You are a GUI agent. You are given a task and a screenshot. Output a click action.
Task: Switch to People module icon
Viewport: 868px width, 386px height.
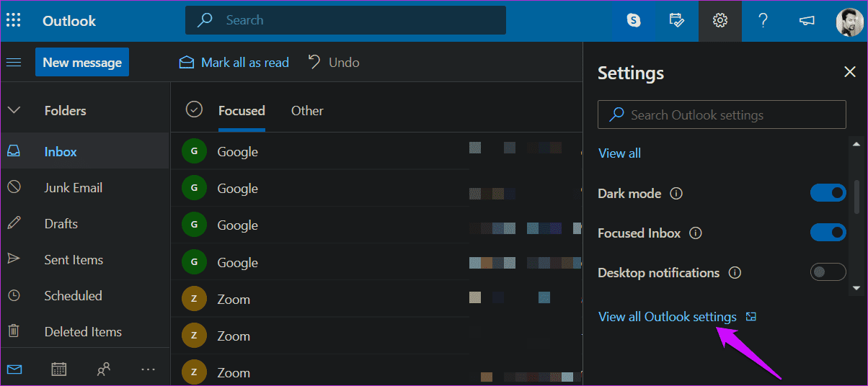tap(104, 369)
